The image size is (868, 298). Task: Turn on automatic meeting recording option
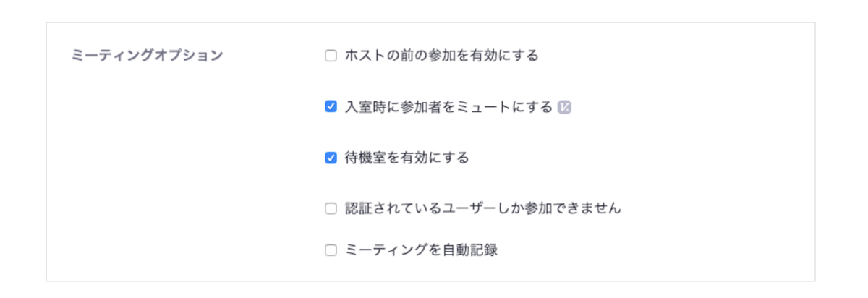pos(331,251)
